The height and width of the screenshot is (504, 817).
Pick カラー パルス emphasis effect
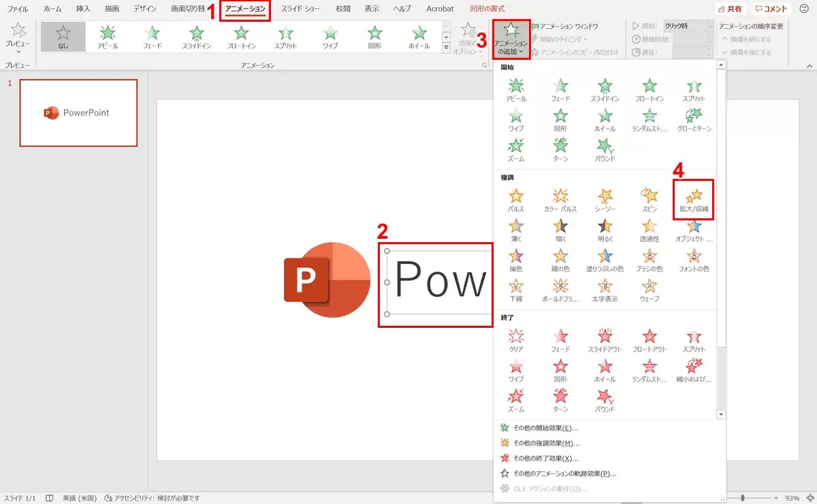(560, 200)
